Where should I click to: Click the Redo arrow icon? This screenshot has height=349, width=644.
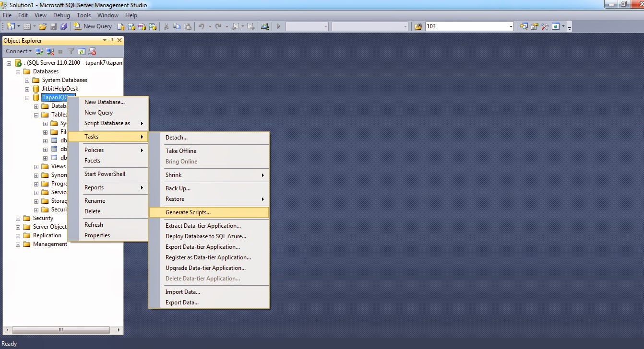[x=218, y=26]
